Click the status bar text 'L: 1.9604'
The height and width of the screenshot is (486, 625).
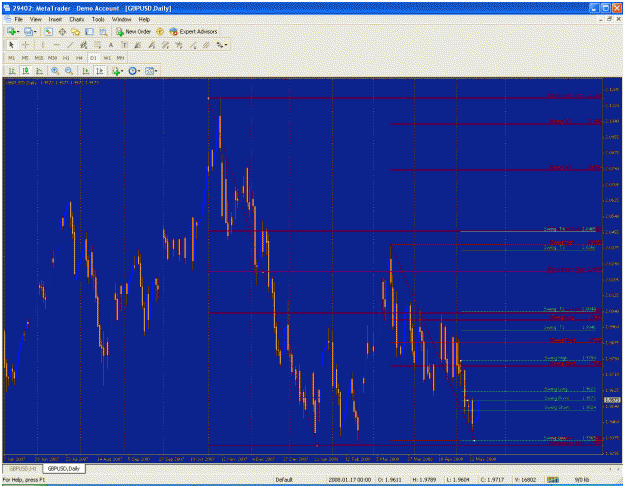[x=459, y=480]
